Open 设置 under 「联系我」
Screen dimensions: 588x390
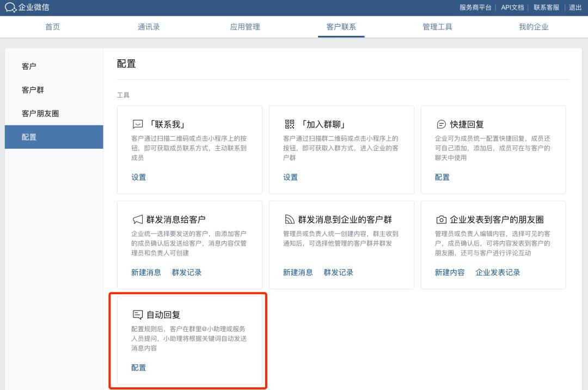click(138, 178)
